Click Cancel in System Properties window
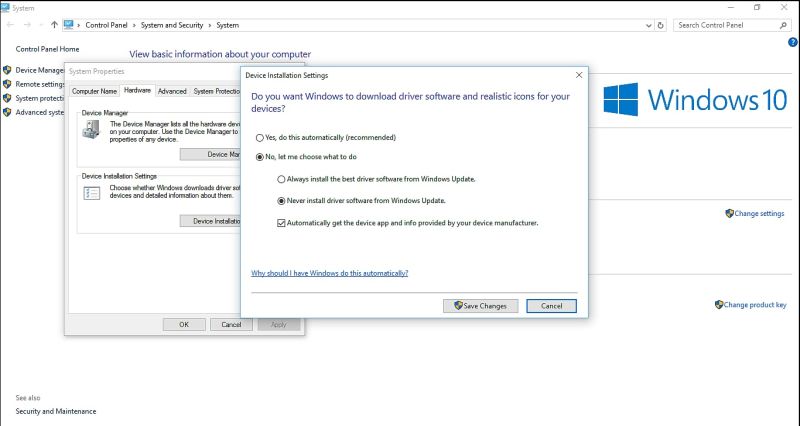800x426 pixels. 231,324
